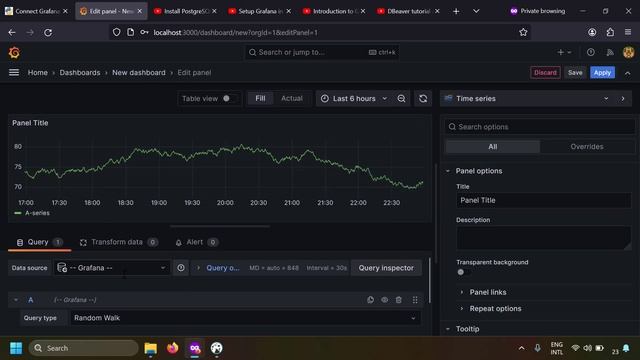Expand Panel links section
The width and height of the screenshot is (640, 360).
488,292
